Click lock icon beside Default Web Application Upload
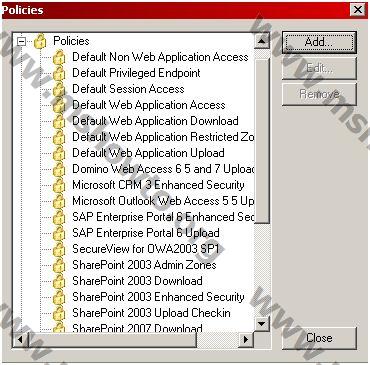This screenshot has width=370, height=365. (x=59, y=153)
